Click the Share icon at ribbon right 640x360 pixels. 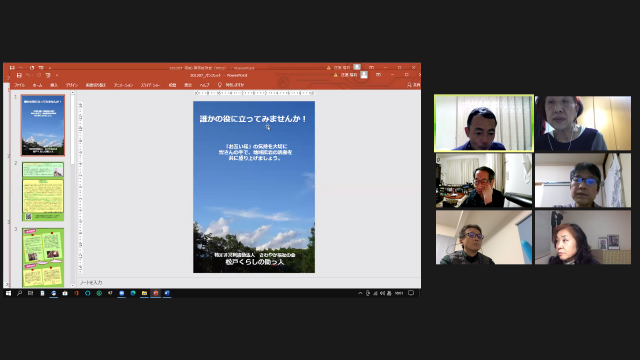click(413, 85)
